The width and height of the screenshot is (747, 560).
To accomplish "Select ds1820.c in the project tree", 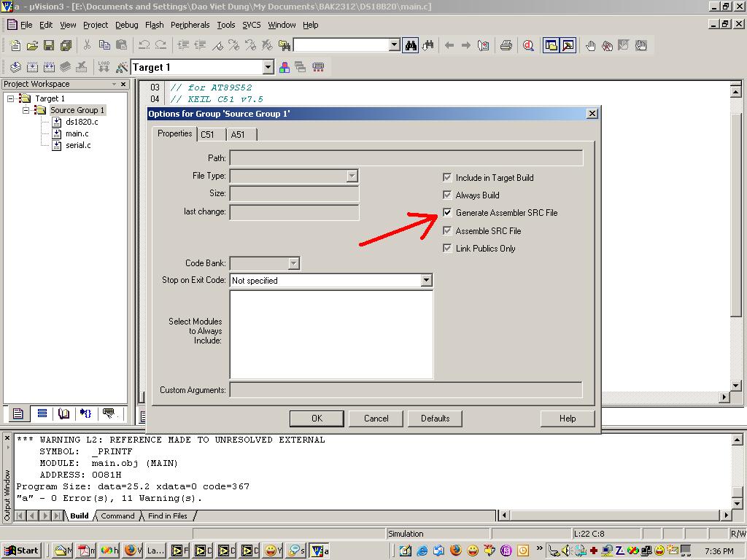I will 81,122.
